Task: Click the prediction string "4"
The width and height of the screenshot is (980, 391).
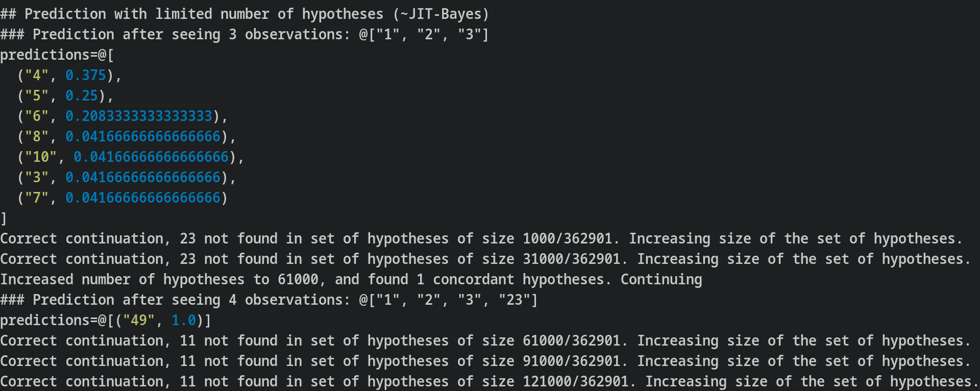Action: (x=37, y=75)
